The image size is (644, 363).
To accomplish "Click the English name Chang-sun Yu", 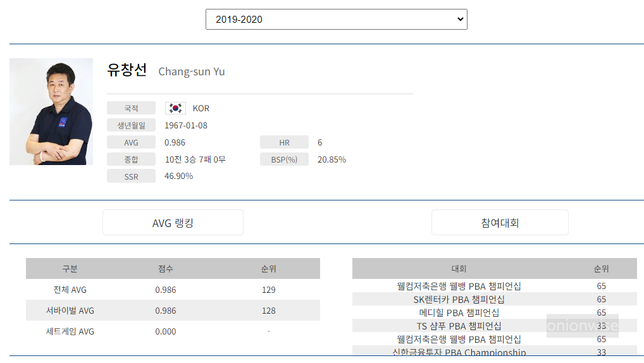I will pos(192,71).
